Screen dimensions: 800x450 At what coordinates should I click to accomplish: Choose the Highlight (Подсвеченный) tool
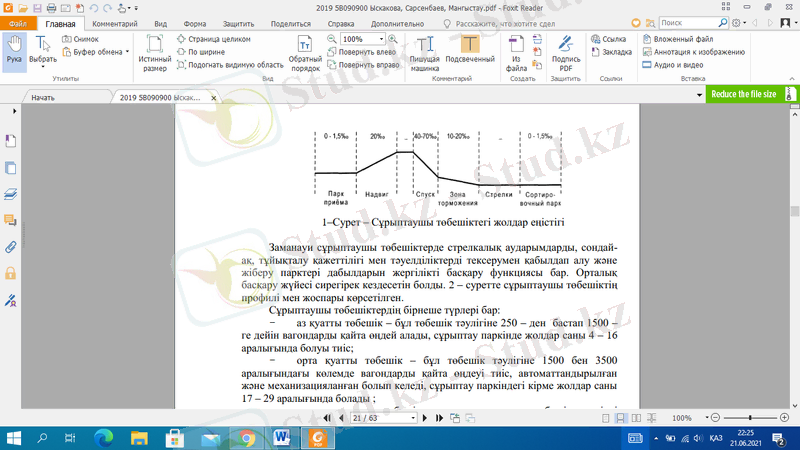469,53
